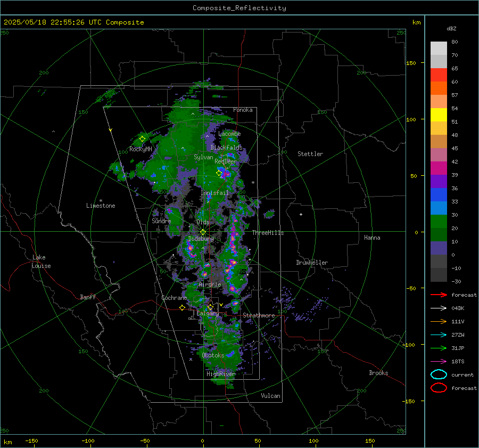Select the red swatch between 65 and 60 dBZ
Image resolution: width=479 pixels, height=448 pixels.
(439, 75)
